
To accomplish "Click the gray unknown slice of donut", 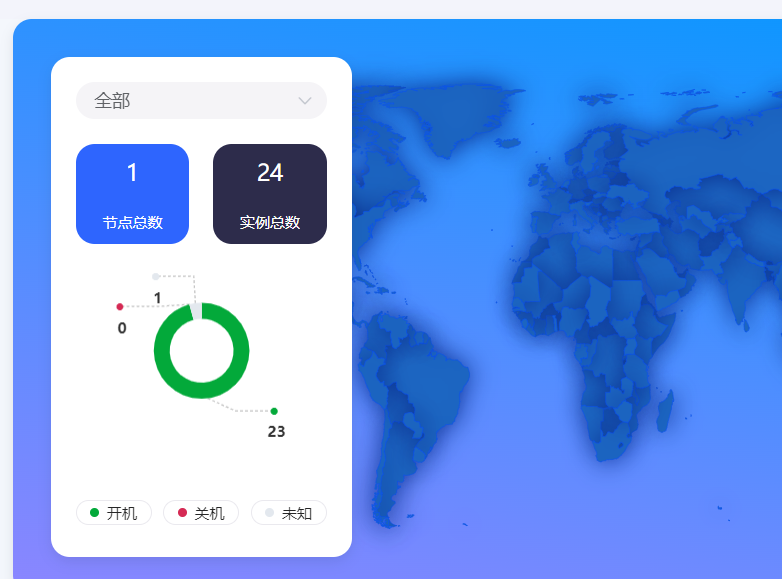I will click(196, 311).
